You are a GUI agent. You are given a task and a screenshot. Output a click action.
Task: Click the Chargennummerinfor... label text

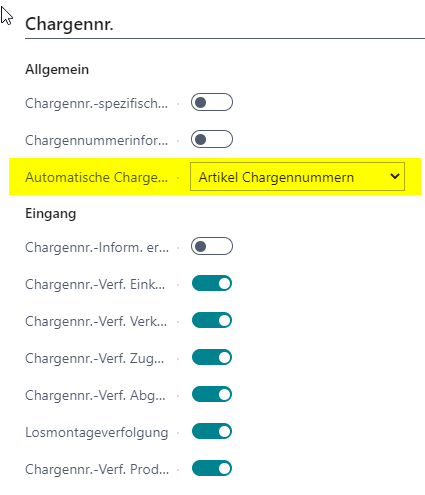pyautogui.click(x=97, y=140)
